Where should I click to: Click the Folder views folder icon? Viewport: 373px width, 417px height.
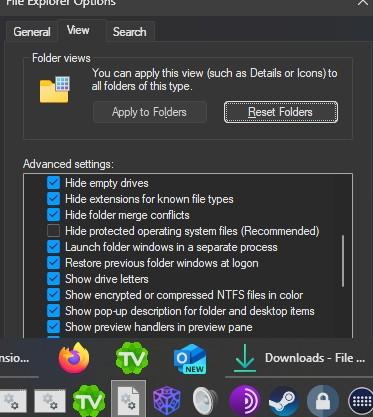pyautogui.click(x=55, y=90)
